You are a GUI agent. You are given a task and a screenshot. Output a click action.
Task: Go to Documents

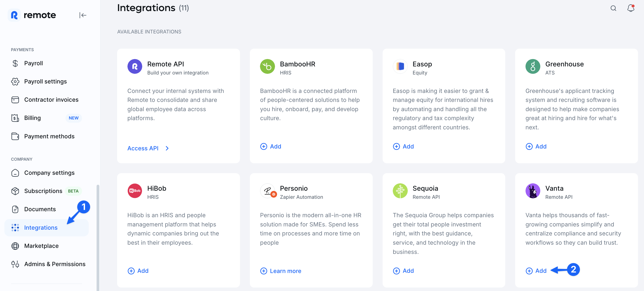47,209
